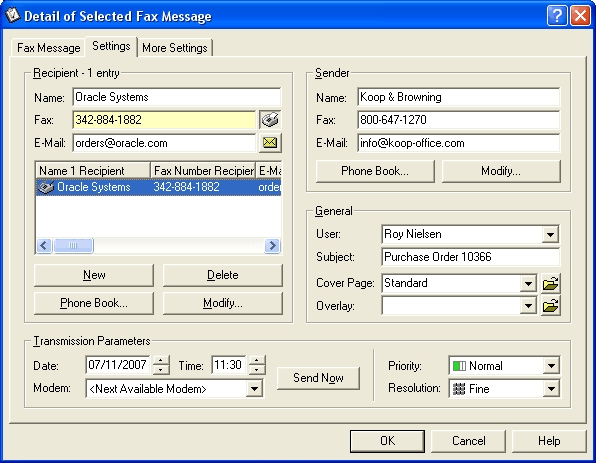Viewport: 596px width, 463px height.
Task: Click the sender Modify button
Action: coord(501,171)
